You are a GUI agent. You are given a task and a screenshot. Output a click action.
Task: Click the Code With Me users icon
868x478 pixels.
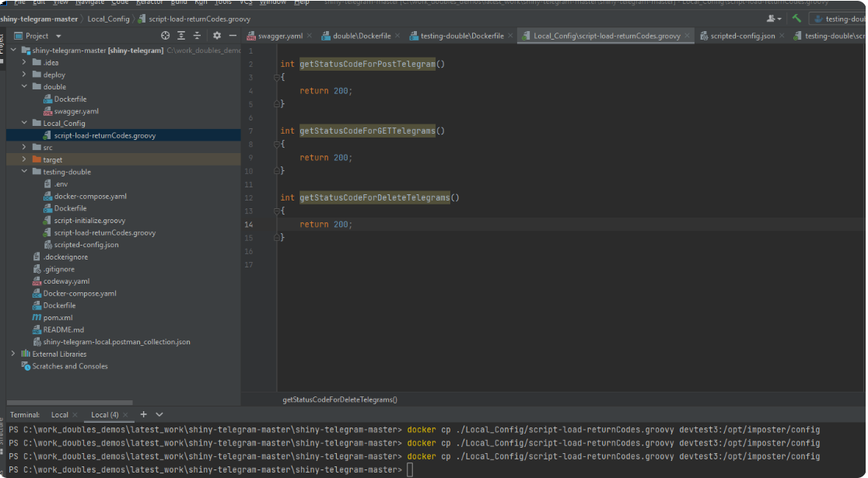point(770,17)
